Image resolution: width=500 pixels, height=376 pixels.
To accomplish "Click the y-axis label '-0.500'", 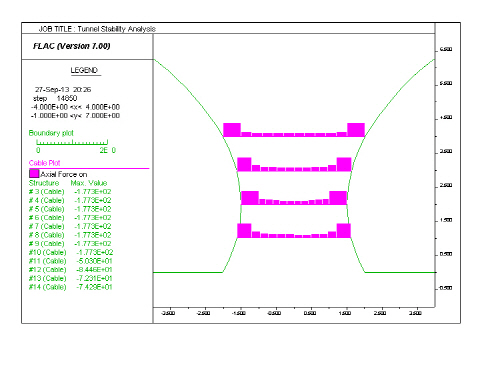I will coord(445,288).
